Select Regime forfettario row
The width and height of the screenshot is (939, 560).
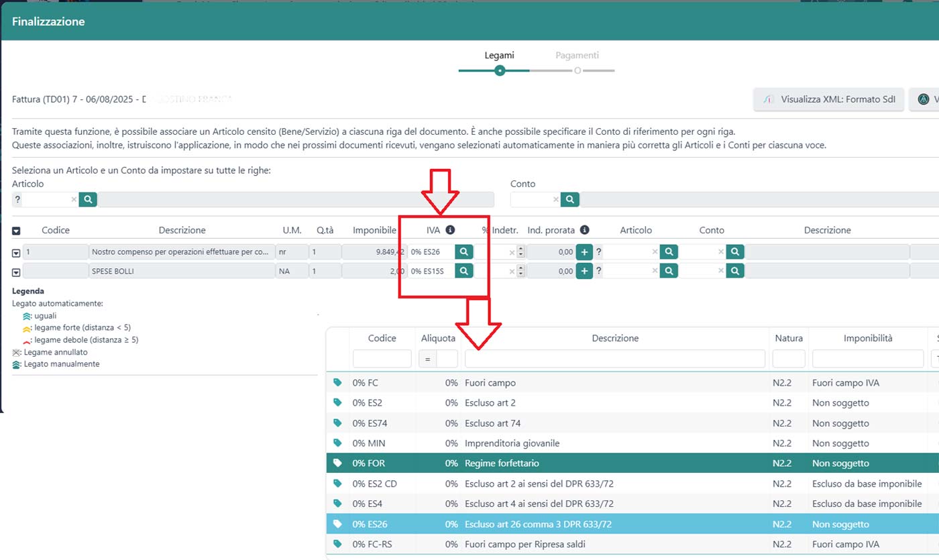[502, 463]
